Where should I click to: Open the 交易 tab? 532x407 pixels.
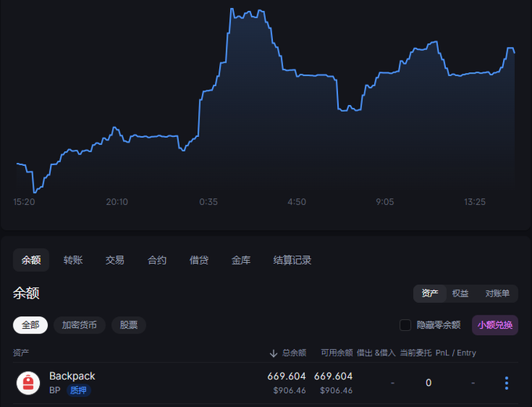(115, 260)
